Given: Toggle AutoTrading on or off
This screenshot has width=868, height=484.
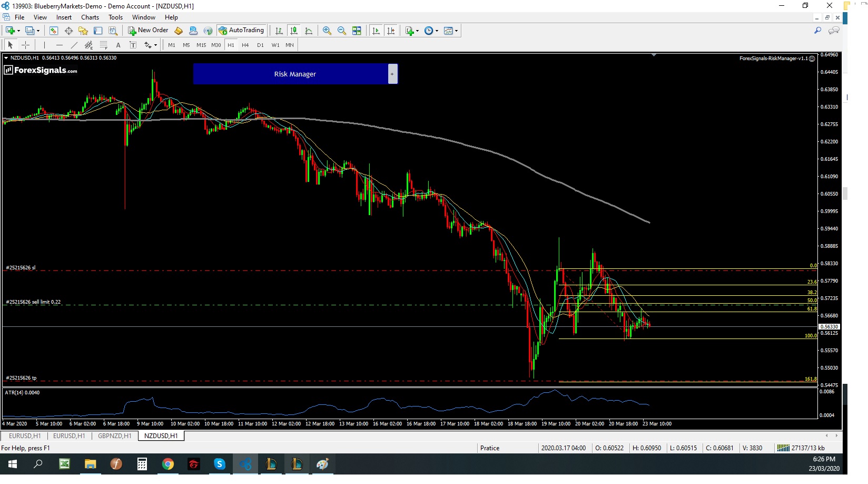Looking at the screenshot, I should pos(241,31).
